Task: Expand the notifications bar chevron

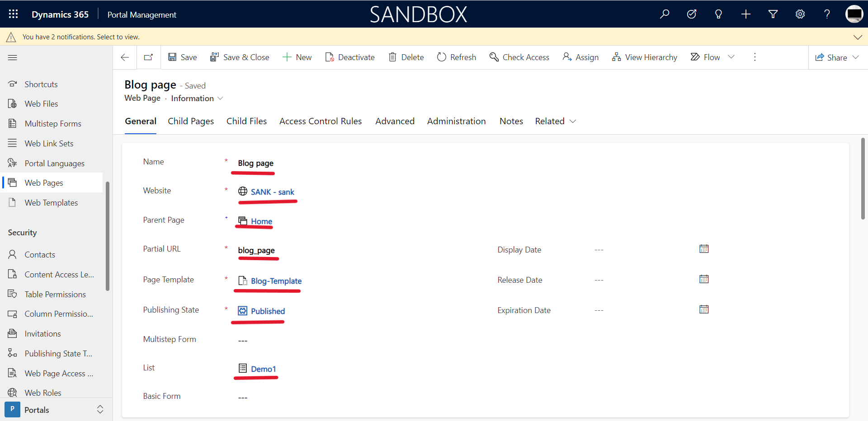Action: point(858,37)
